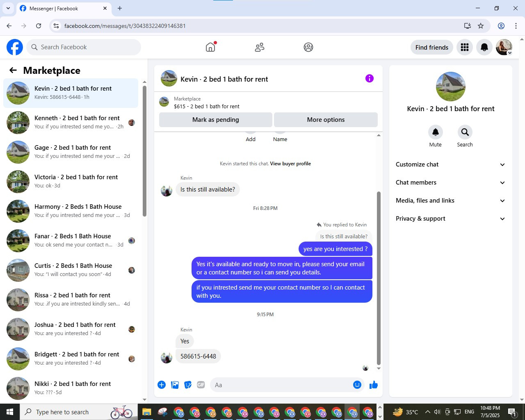Open the Facebook menu grid icon
Image resolution: width=525 pixels, height=420 pixels.
point(465,47)
